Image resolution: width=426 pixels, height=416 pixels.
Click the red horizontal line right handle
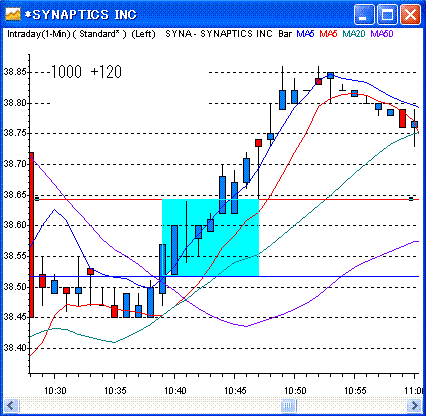411,199
